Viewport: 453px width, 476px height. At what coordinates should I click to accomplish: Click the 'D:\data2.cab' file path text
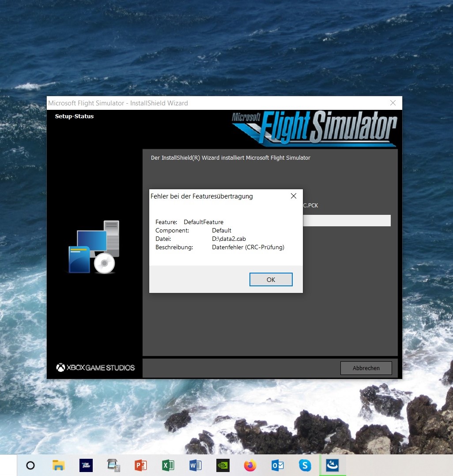point(229,239)
